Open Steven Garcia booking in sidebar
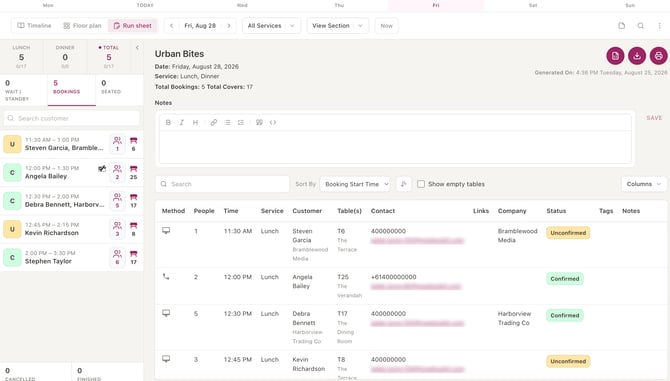The height and width of the screenshot is (381, 670). [x=72, y=144]
